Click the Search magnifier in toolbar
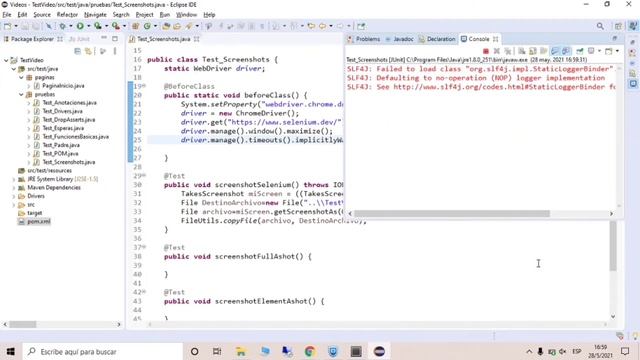This screenshot has width=640, height=360. coord(600,26)
